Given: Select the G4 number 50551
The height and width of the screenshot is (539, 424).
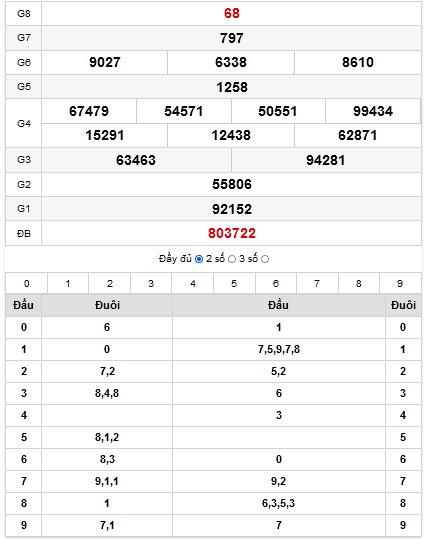Looking at the screenshot, I should (278, 111).
